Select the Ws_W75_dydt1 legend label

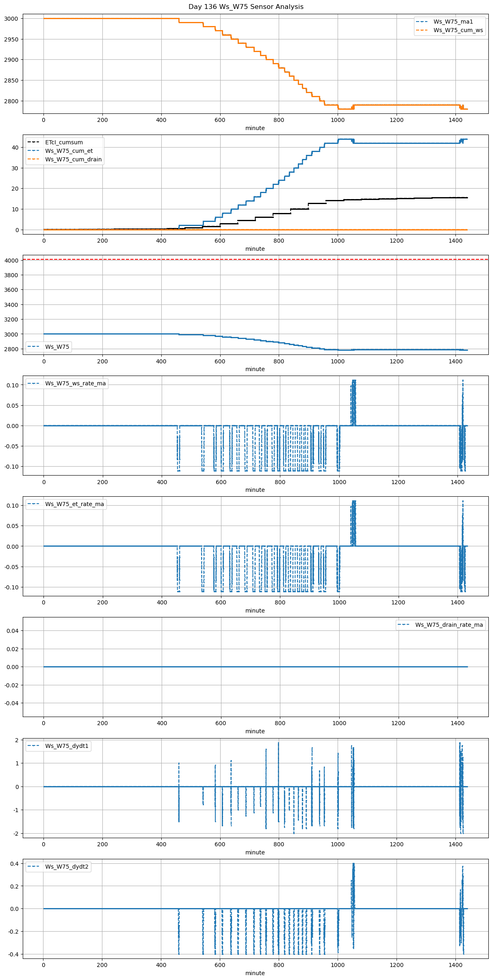pyautogui.click(x=67, y=746)
